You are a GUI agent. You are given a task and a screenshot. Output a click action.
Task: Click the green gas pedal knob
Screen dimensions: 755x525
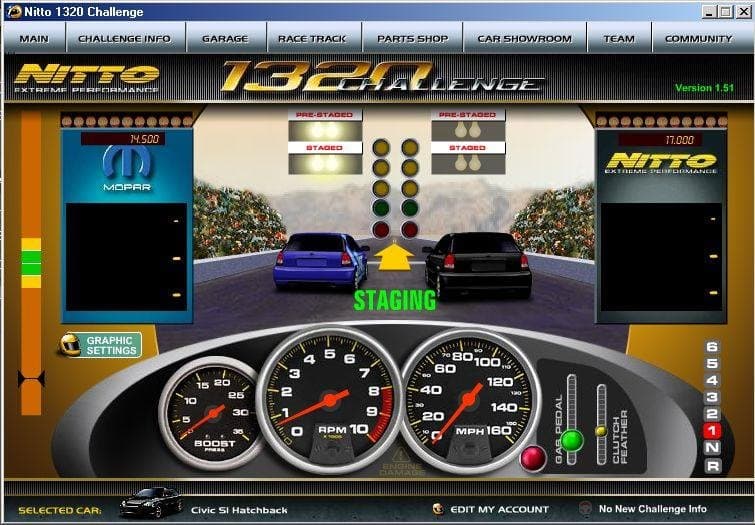[x=572, y=440]
